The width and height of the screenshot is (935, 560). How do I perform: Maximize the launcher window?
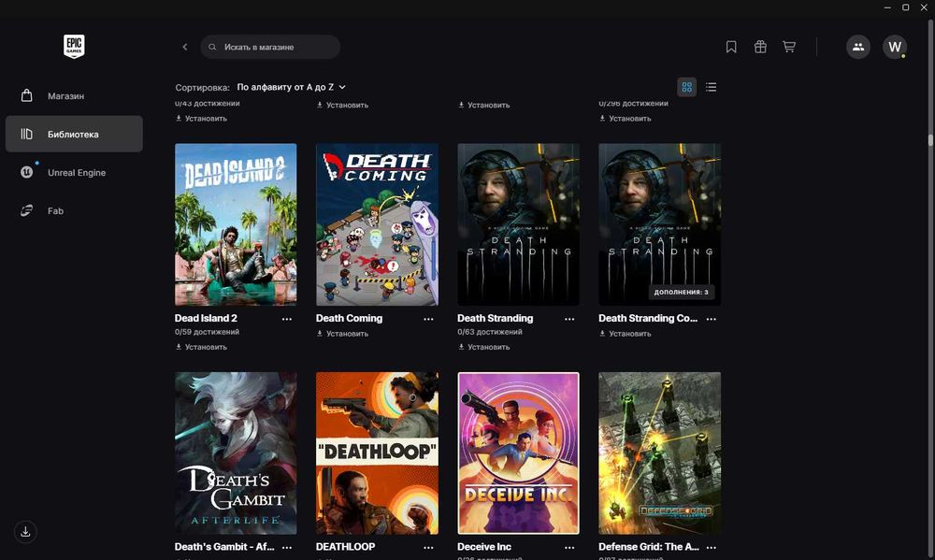pyautogui.click(x=905, y=7)
